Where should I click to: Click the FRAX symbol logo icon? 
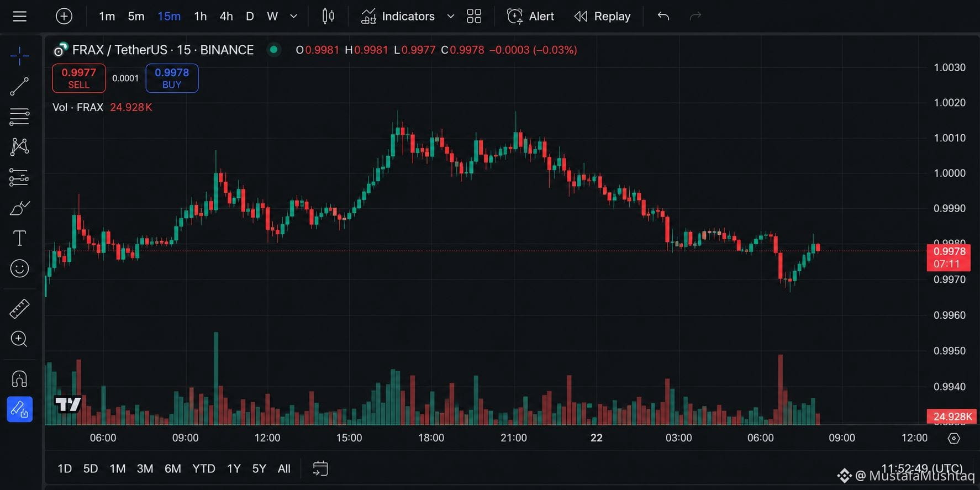[x=60, y=50]
